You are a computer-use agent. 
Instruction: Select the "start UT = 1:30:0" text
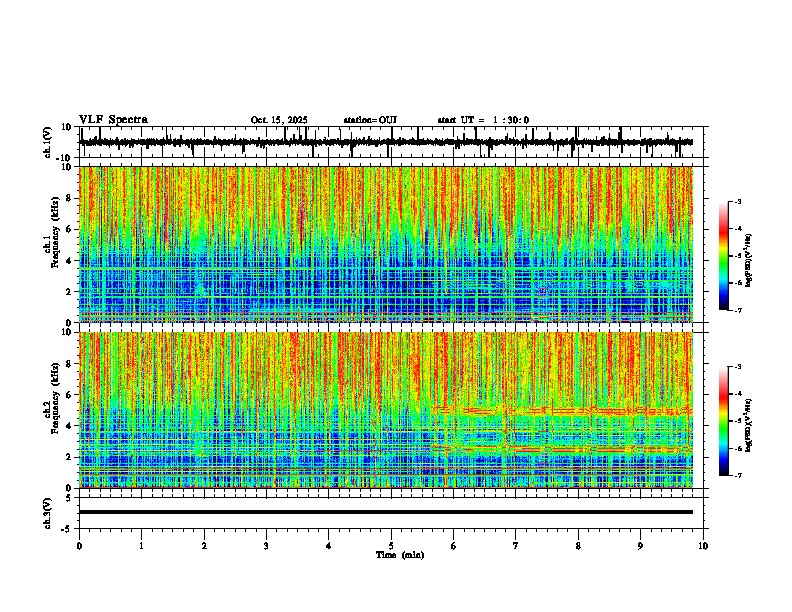click(483, 120)
